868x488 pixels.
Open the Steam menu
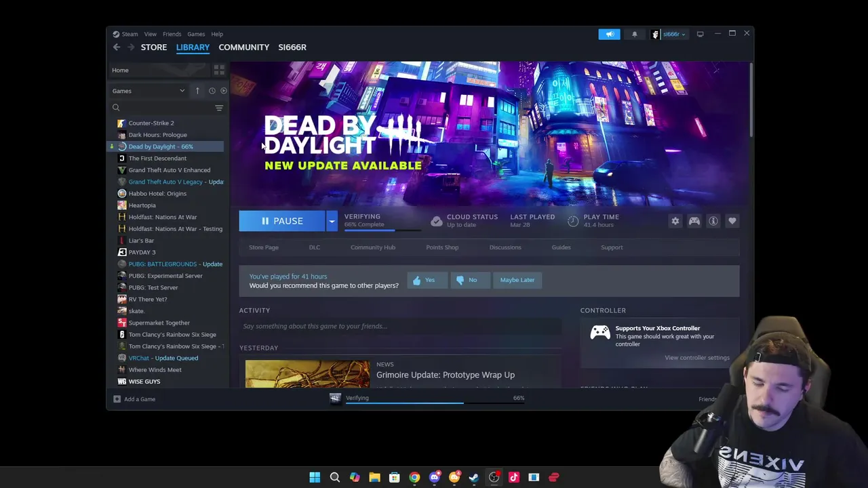pyautogui.click(x=125, y=34)
